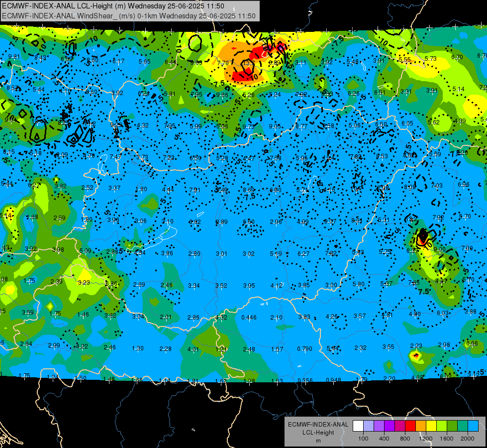Click the grid value 3.98
487x448 pixels.
[58, 250]
